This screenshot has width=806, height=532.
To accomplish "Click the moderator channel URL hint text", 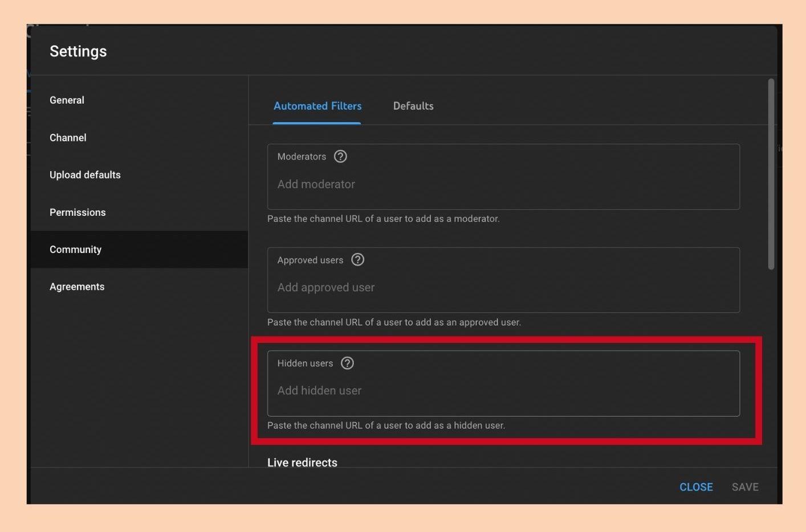I will (x=384, y=219).
